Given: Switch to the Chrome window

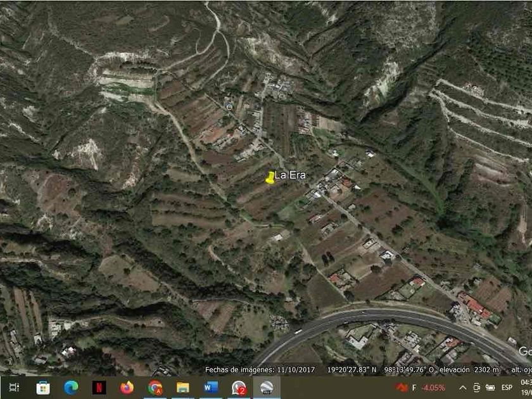Looking at the screenshot, I should (x=155, y=388).
